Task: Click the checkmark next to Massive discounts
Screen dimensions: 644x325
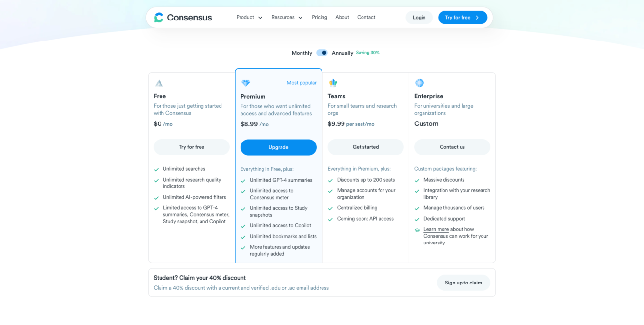Action: 417,180
